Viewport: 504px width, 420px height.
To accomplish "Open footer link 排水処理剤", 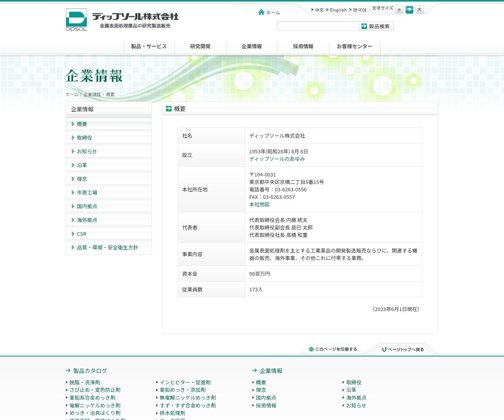I will 172,413.
